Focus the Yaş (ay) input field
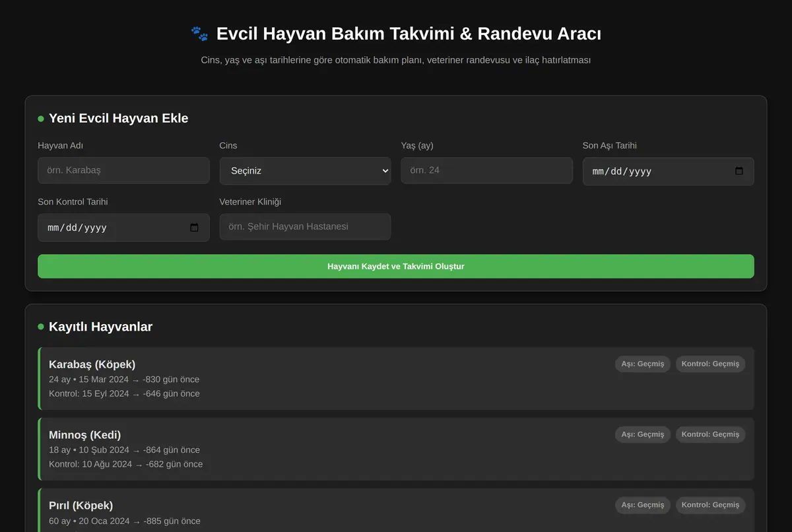 click(x=486, y=170)
